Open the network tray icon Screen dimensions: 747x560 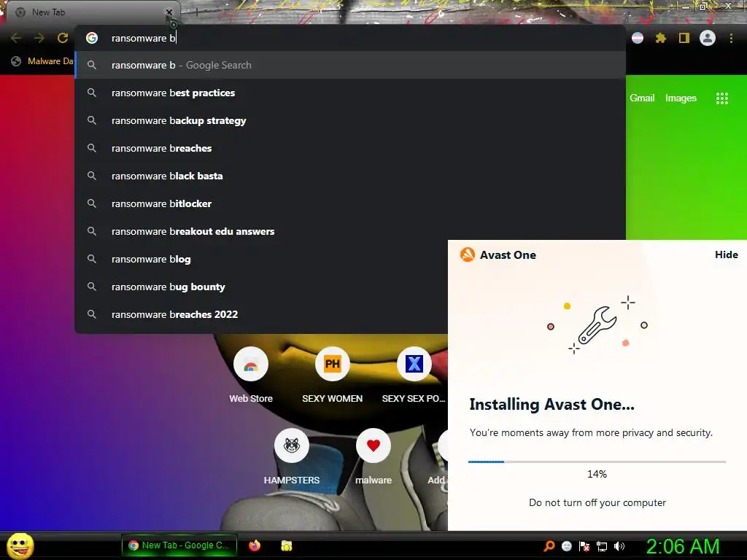click(602, 547)
